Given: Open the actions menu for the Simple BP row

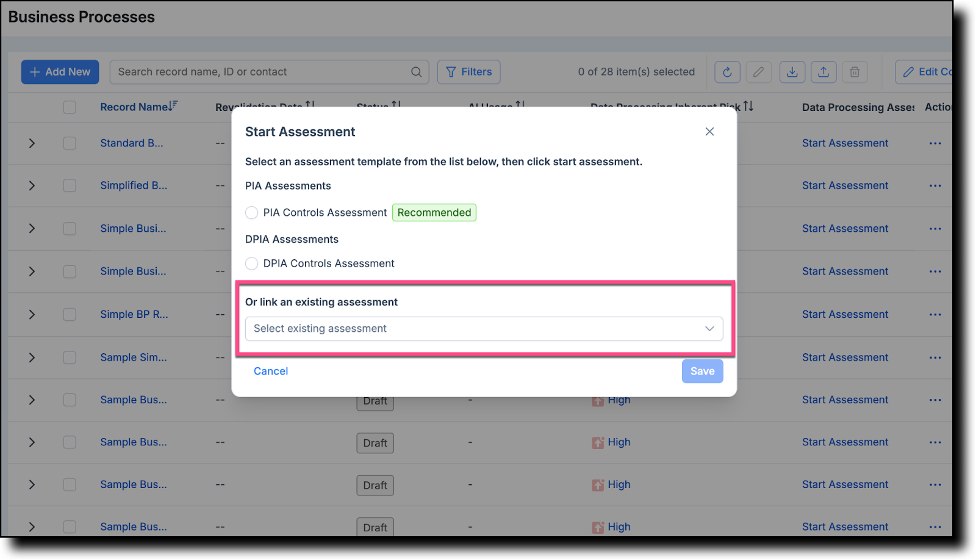Looking at the screenshot, I should [935, 314].
